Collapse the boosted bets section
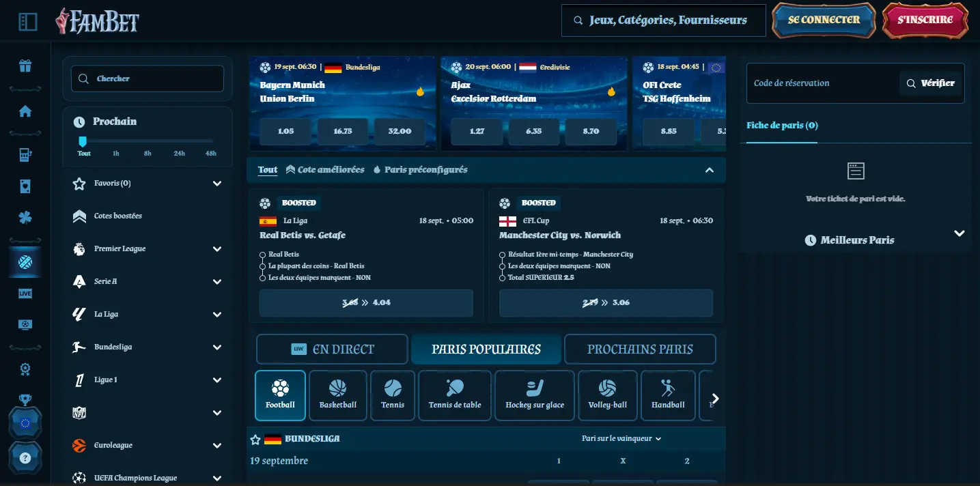 (710, 170)
